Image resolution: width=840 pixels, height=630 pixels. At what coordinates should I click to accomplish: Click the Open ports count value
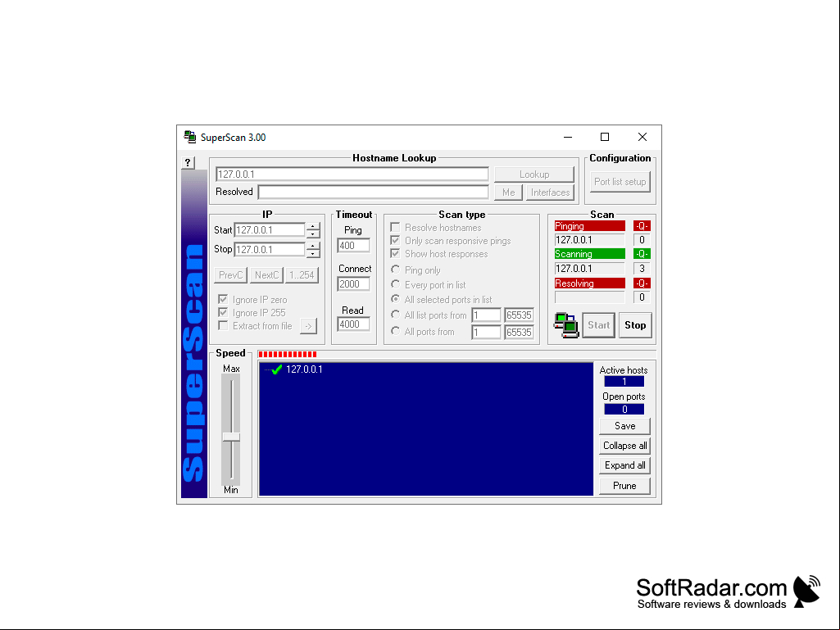(x=624, y=410)
